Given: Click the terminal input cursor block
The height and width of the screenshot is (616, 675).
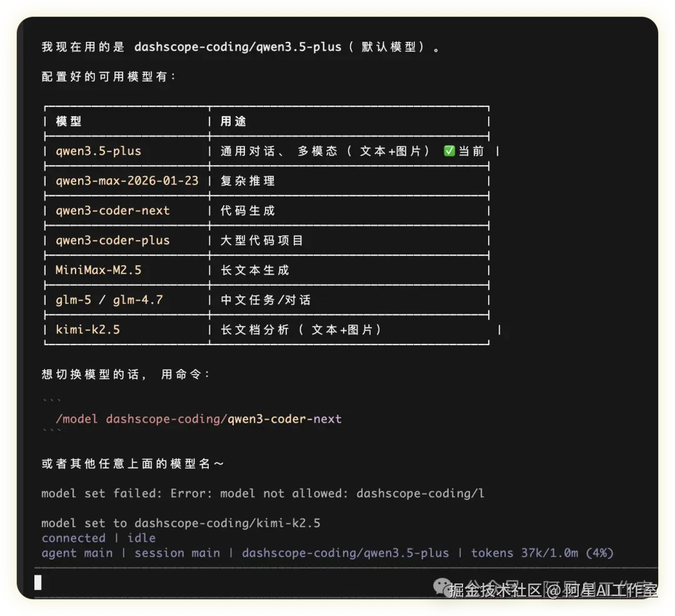Looking at the screenshot, I should tap(38, 582).
